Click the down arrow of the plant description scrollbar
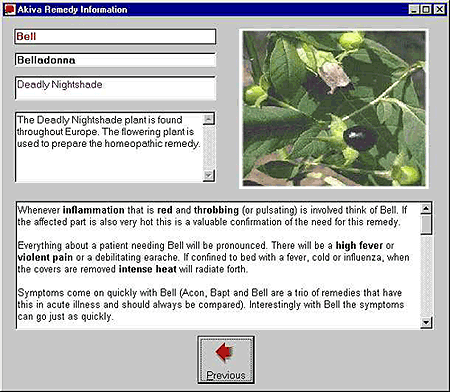The height and width of the screenshot is (392, 450). pyautogui.click(x=209, y=175)
